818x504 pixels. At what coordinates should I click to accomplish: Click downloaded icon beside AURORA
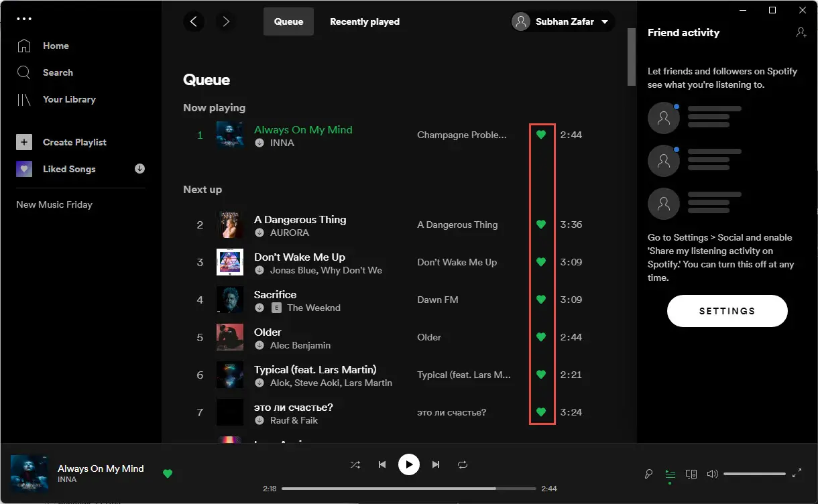coord(259,233)
